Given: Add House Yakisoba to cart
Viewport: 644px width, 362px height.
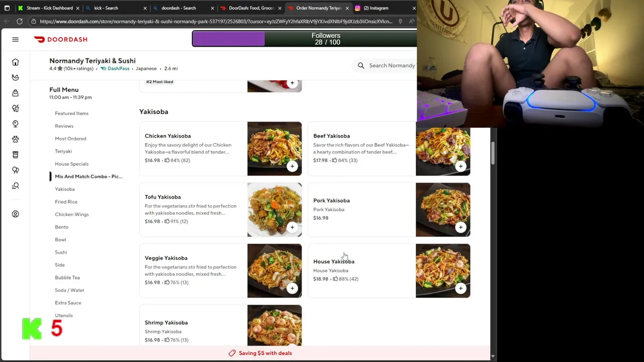Looking at the screenshot, I should (460, 288).
